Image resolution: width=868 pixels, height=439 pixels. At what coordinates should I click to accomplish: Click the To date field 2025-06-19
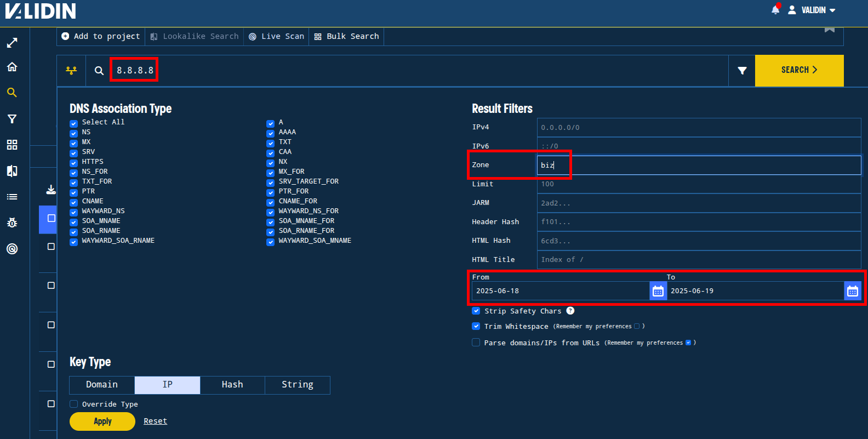[755, 291]
